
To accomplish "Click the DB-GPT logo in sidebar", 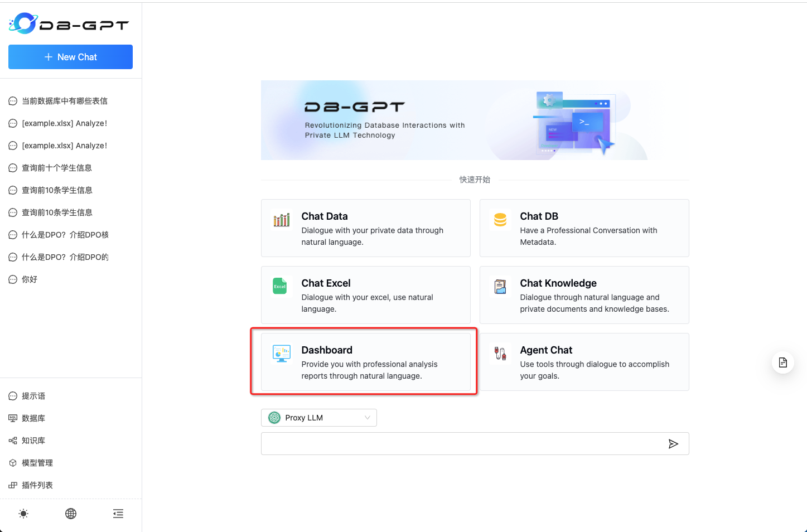I will coord(69,23).
